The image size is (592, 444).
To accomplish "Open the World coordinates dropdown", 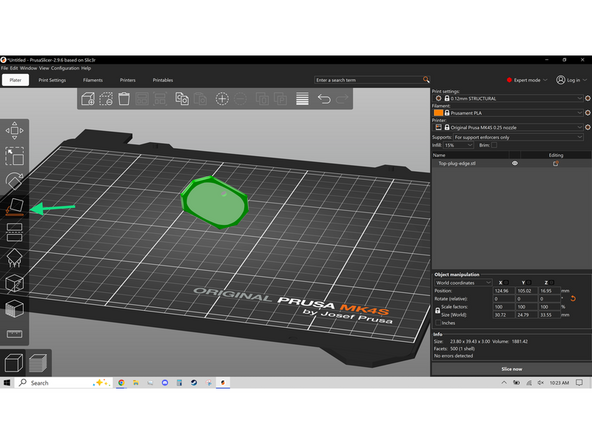I will (x=463, y=282).
